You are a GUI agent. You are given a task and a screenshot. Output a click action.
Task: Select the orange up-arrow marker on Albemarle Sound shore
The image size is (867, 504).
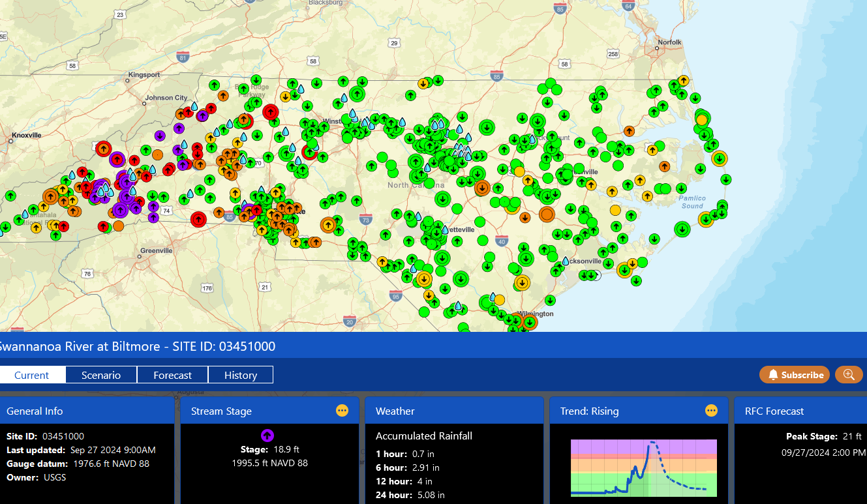tap(630, 130)
